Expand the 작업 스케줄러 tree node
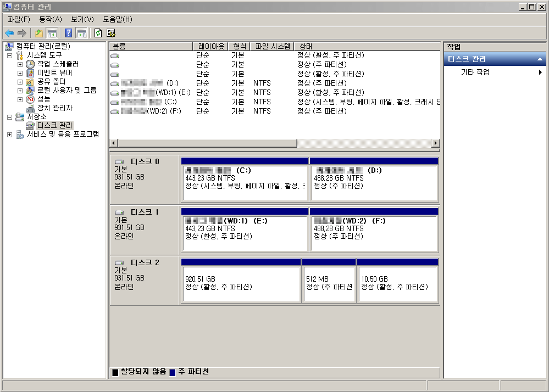Image resolution: width=549 pixels, height=392 pixels. 20,64
